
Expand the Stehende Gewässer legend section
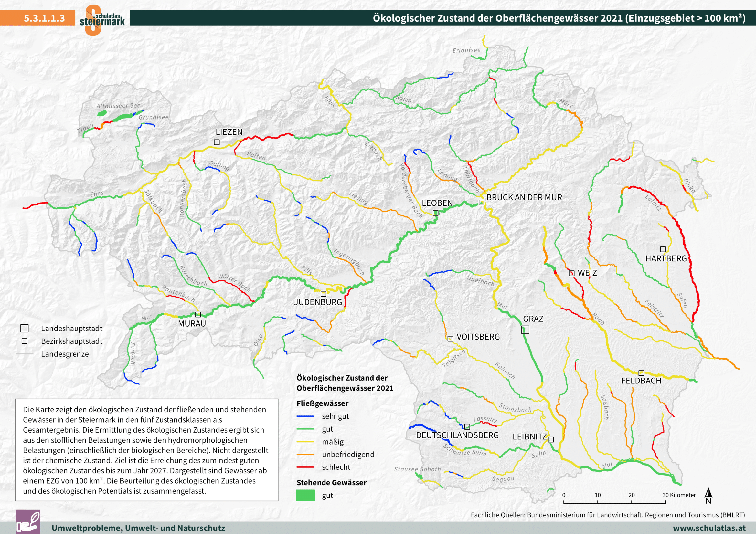click(332, 483)
